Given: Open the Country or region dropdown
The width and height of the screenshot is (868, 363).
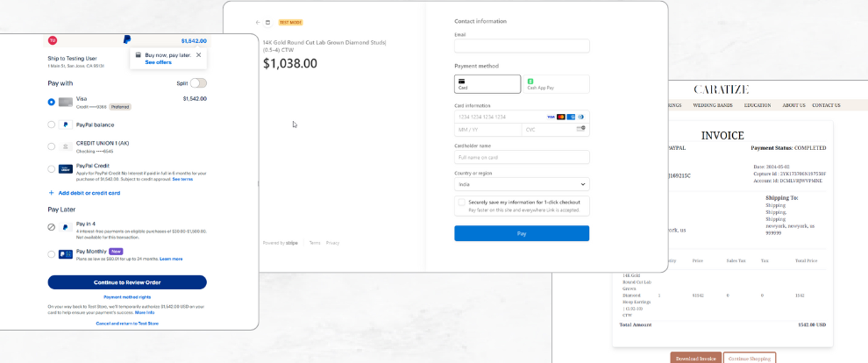Looking at the screenshot, I should (522, 185).
